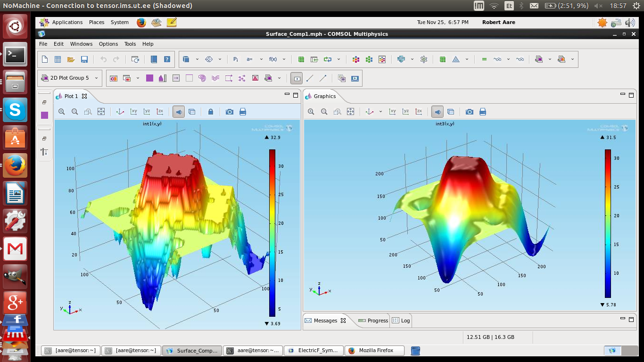Switch Plot 1 to xy view
The height and width of the screenshot is (362, 644).
coord(133,112)
